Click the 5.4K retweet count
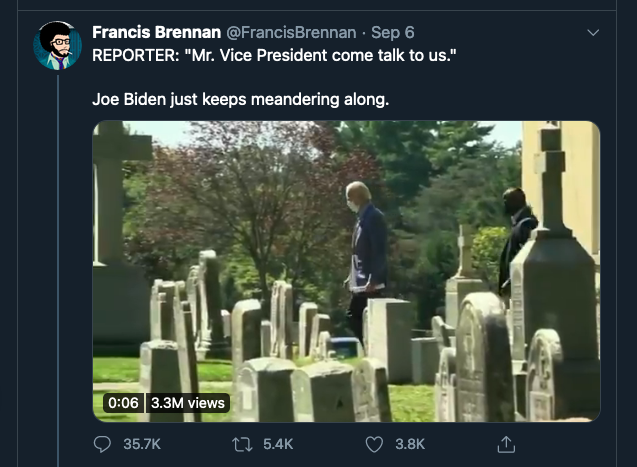This screenshot has height=467, width=637. click(x=277, y=443)
